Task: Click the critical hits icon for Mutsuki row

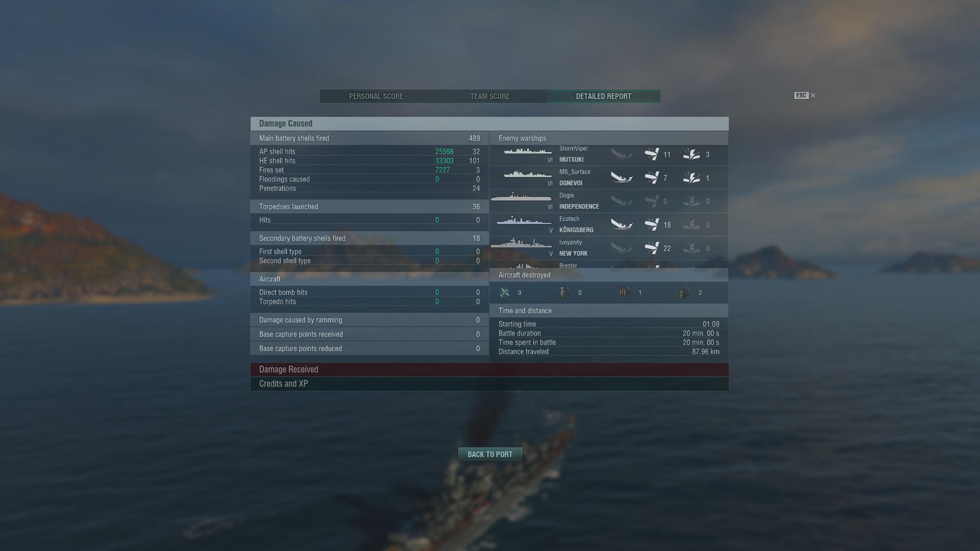Action: (692, 154)
